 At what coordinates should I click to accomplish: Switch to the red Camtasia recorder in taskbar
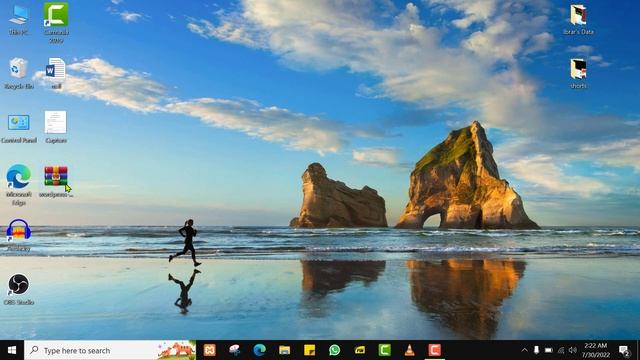[434, 350]
